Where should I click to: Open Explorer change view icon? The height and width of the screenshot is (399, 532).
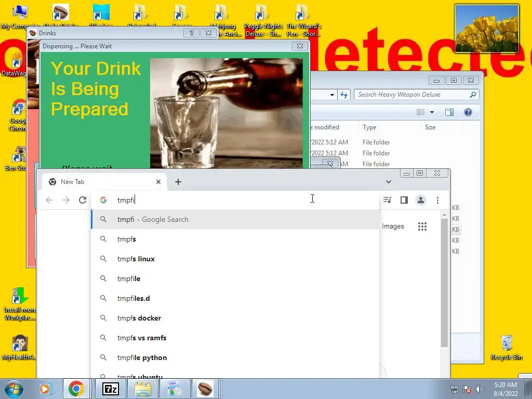[x=421, y=112]
